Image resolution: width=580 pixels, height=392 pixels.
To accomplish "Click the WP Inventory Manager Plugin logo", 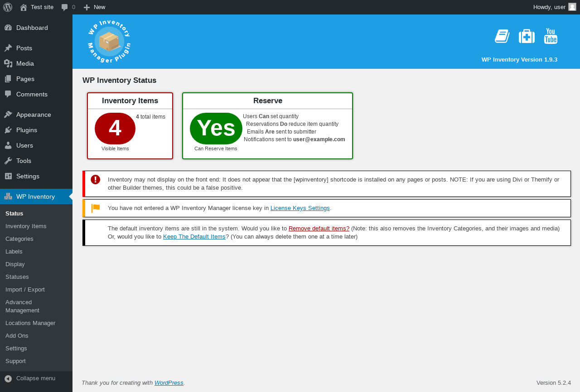I will point(109,42).
